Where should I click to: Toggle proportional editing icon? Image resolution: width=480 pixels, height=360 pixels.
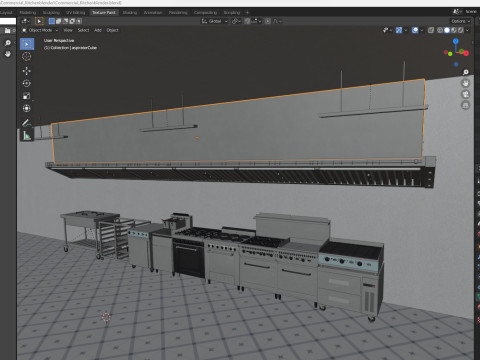point(268,21)
